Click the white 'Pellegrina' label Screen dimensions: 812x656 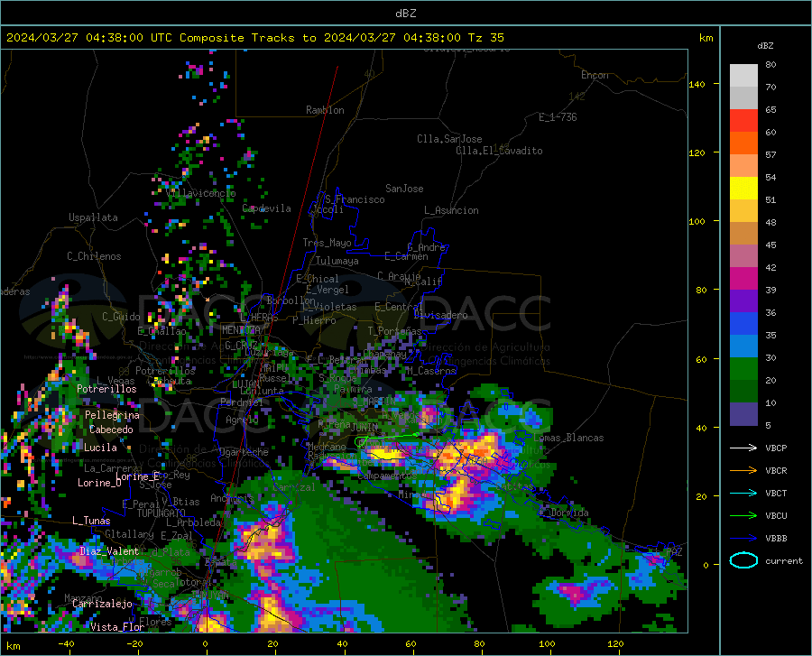[113, 415]
